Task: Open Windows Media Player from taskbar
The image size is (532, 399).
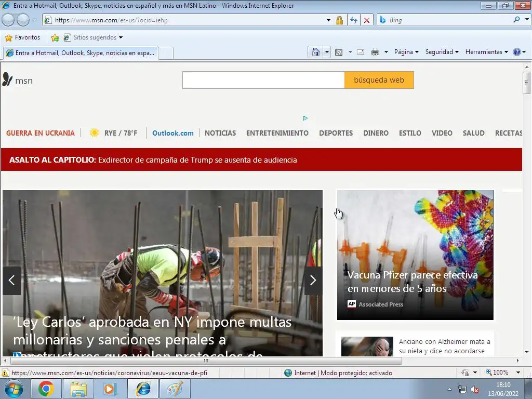Action: coord(110,389)
